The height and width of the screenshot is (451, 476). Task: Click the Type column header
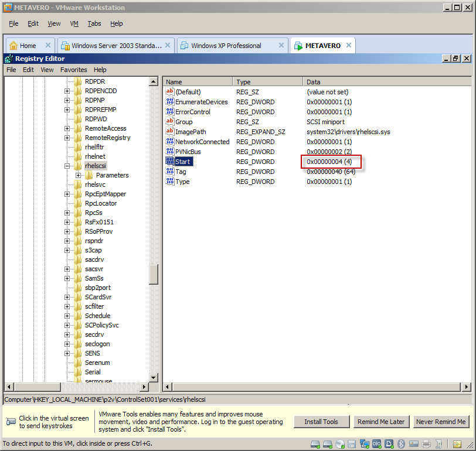(x=268, y=82)
